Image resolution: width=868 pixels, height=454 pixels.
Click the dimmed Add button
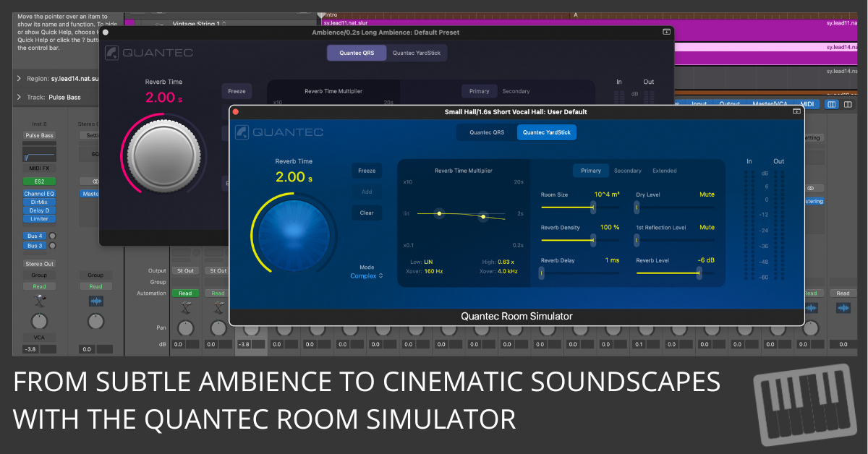coord(367,192)
